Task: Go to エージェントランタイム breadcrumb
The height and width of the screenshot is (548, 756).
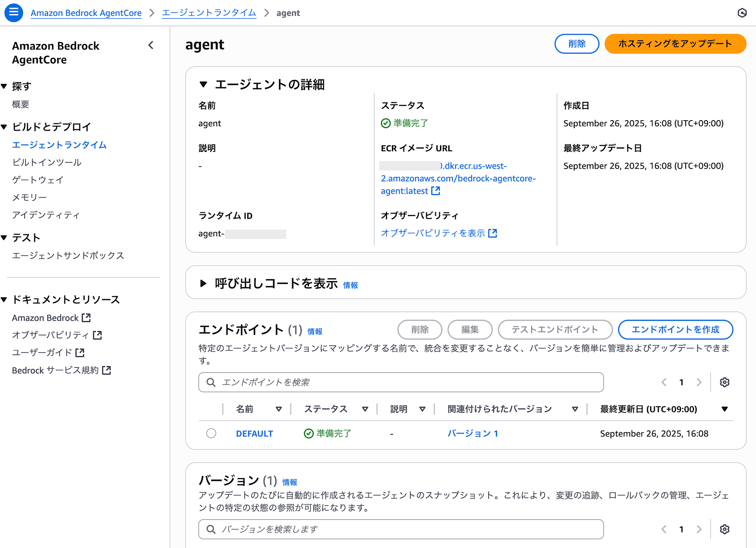Action: pos(209,13)
